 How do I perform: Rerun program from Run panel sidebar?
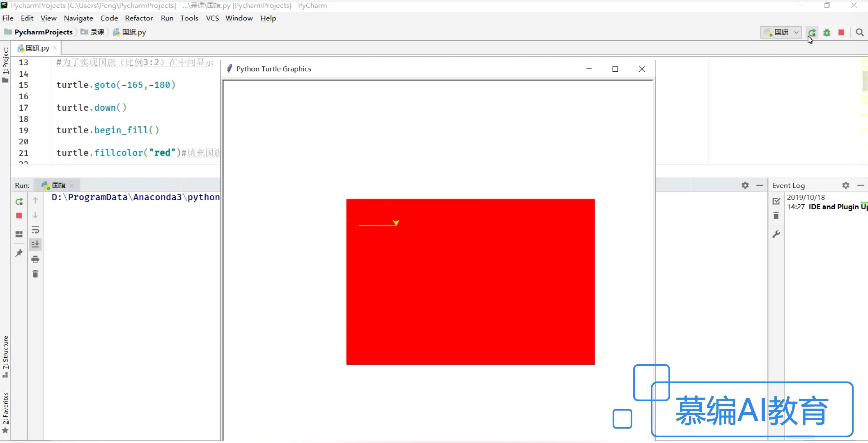click(19, 201)
